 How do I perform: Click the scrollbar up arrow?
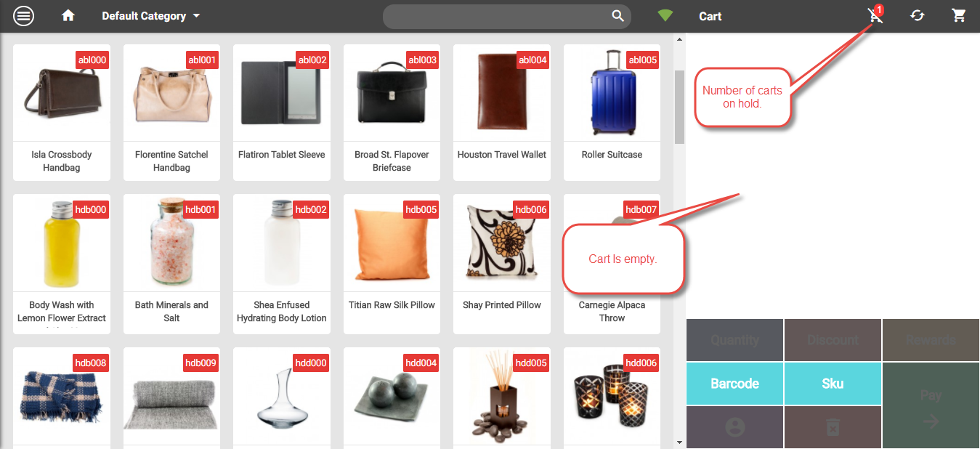(x=679, y=39)
